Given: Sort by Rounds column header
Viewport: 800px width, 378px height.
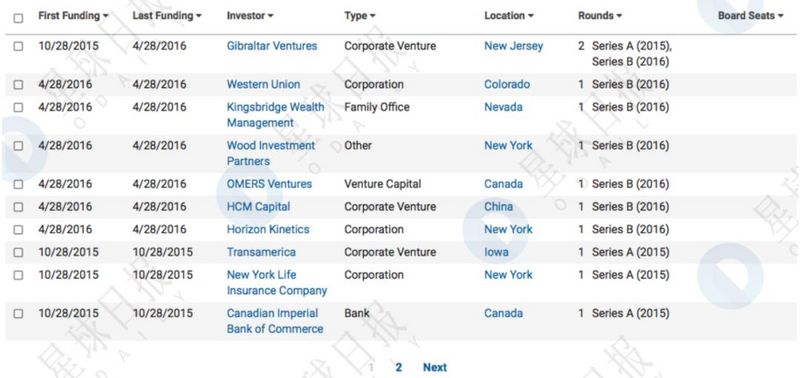Looking at the screenshot, I should point(600,16).
